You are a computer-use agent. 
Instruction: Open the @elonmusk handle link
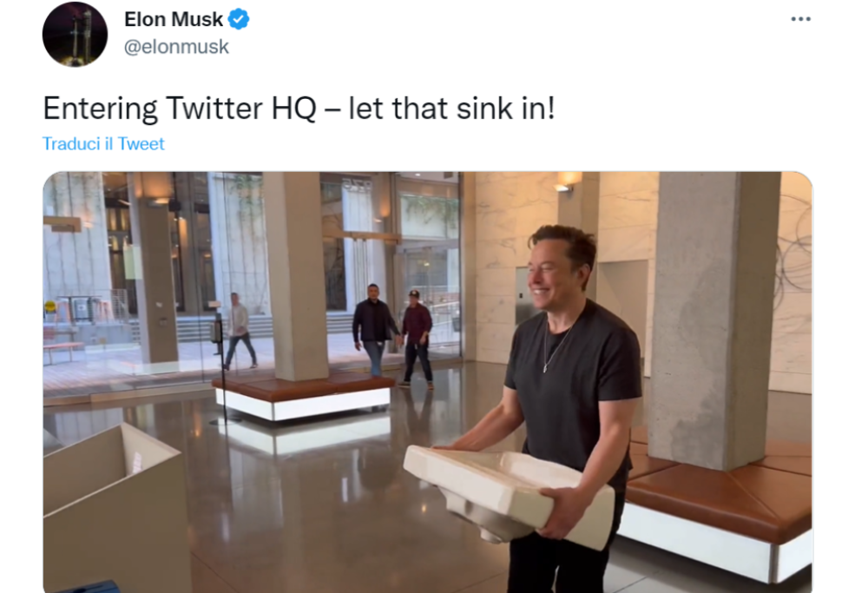tap(176, 47)
